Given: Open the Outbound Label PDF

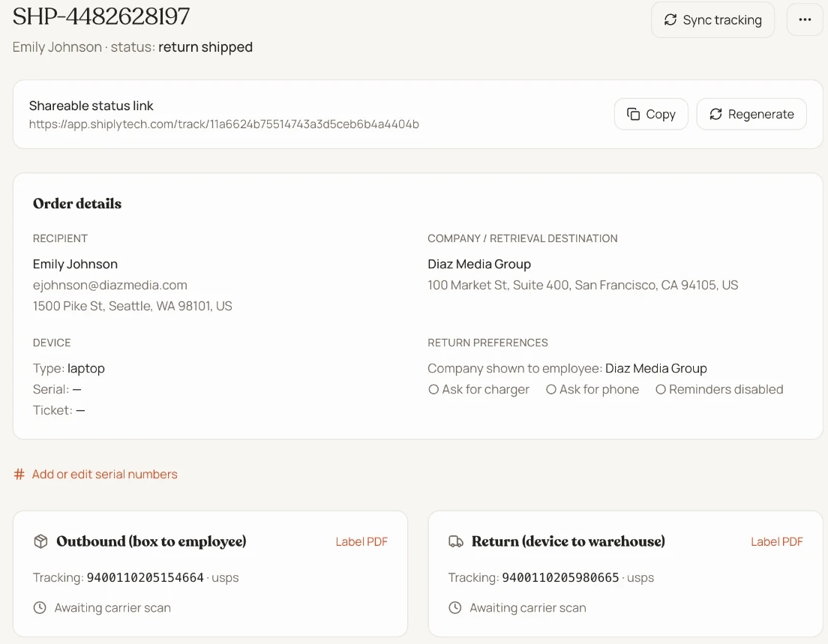Looking at the screenshot, I should (x=361, y=541).
